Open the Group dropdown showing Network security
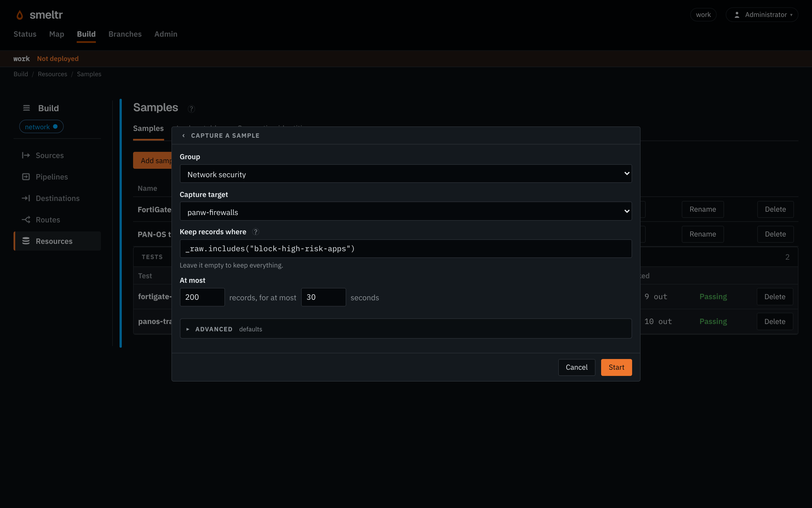Viewport: 812px width, 508px height. 406,174
